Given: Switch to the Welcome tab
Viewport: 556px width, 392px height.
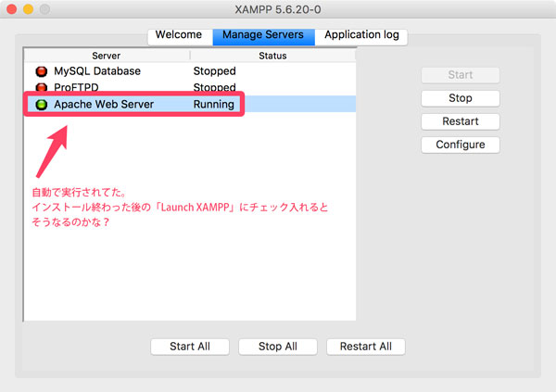Looking at the screenshot, I should click(180, 35).
